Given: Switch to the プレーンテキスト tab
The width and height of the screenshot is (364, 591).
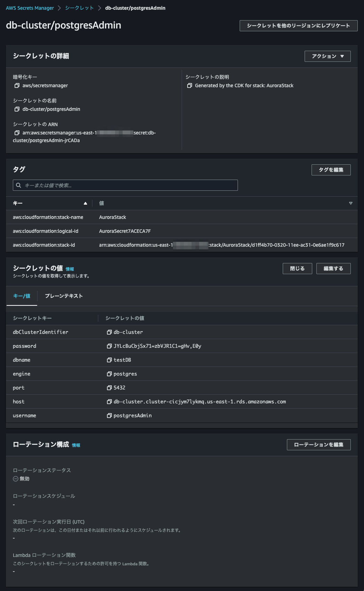Looking at the screenshot, I should click(64, 296).
